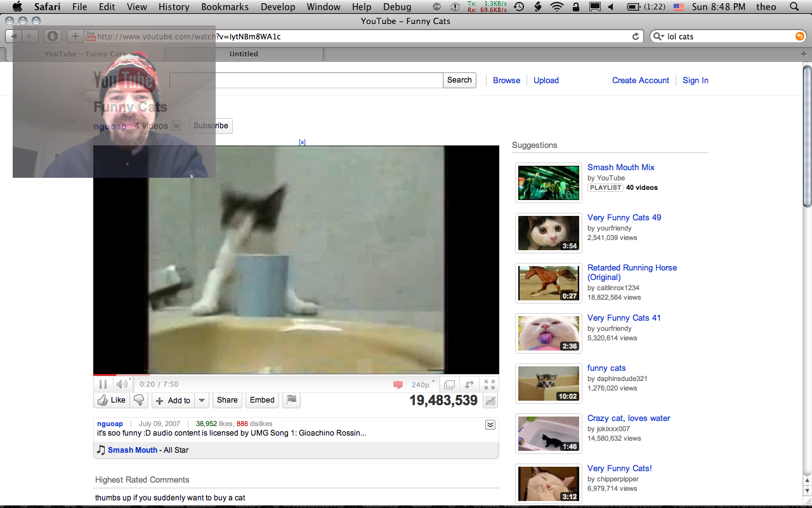Toggle annotations with the red speech bubble
Screen dimensions: 812x508
398,385
